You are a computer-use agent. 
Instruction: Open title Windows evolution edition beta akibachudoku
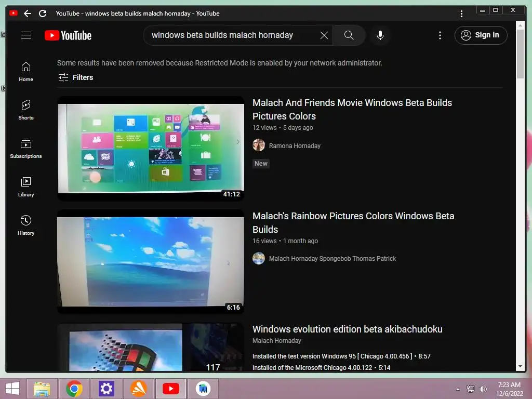coord(348,329)
